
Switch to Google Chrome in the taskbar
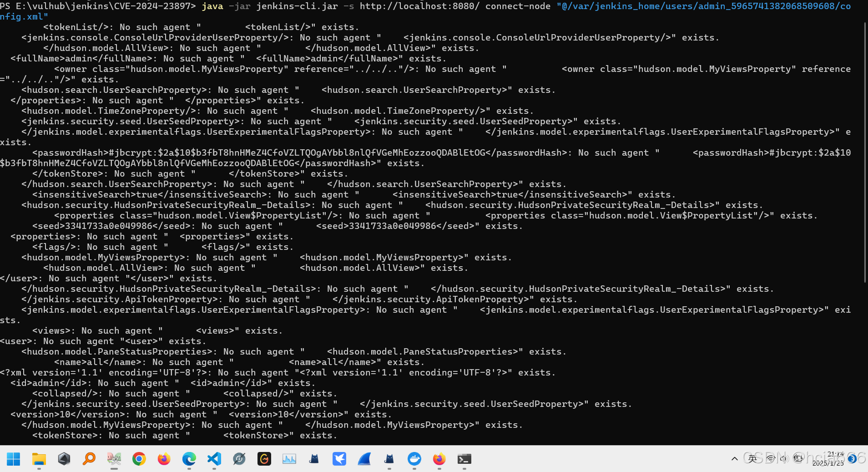point(139,459)
